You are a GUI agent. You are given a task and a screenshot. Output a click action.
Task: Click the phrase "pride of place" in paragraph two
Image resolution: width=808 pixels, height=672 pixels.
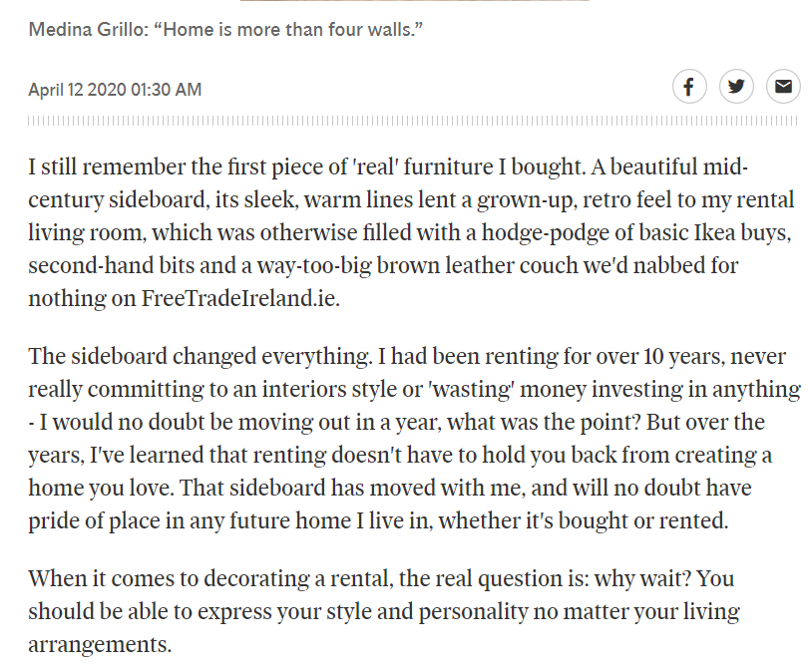tap(94, 520)
